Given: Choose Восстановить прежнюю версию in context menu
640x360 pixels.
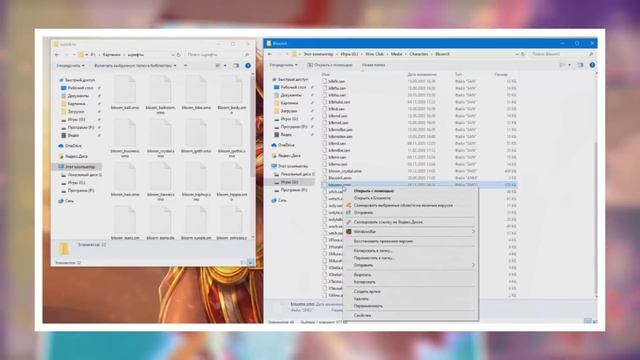Looking at the screenshot, I should point(410,241).
